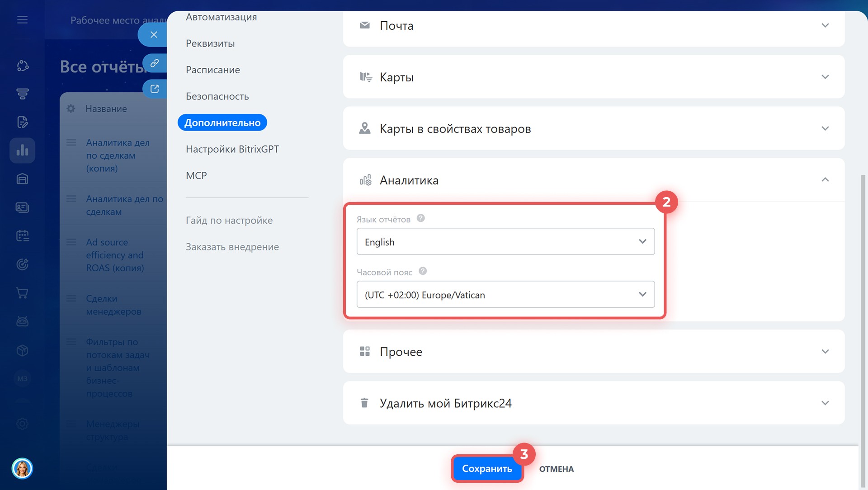Collapse the Аналитика section

825,180
